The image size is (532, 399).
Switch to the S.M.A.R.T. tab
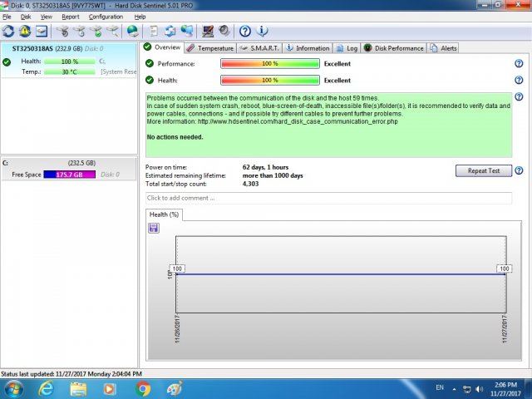(x=260, y=48)
